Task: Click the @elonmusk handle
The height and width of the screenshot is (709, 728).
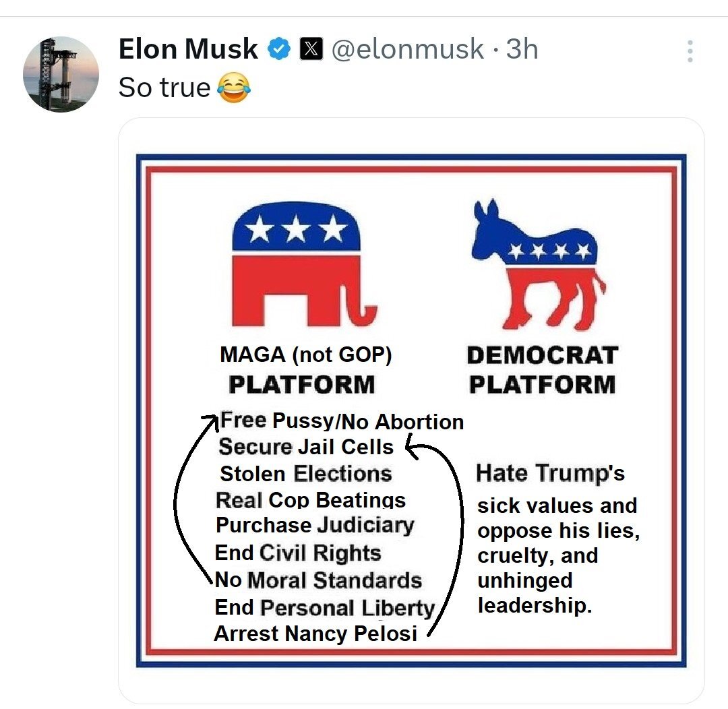Action: pos(408,49)
